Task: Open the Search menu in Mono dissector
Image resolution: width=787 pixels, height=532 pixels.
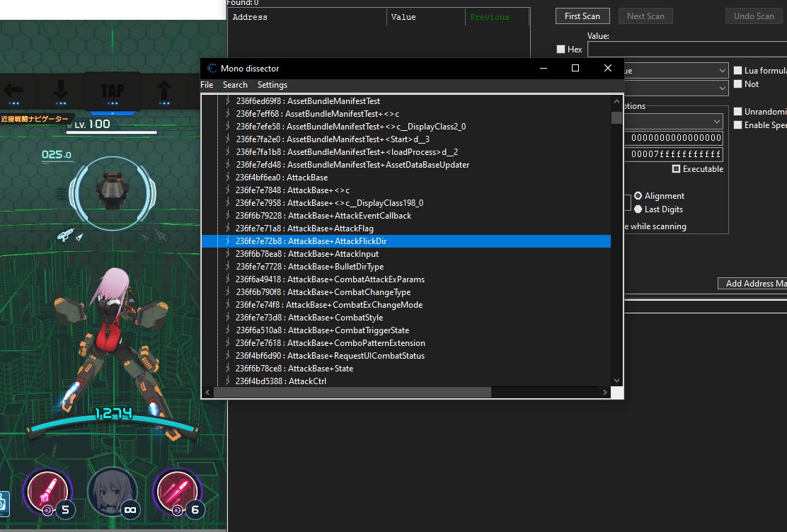Action: click(x=235, y=85)
